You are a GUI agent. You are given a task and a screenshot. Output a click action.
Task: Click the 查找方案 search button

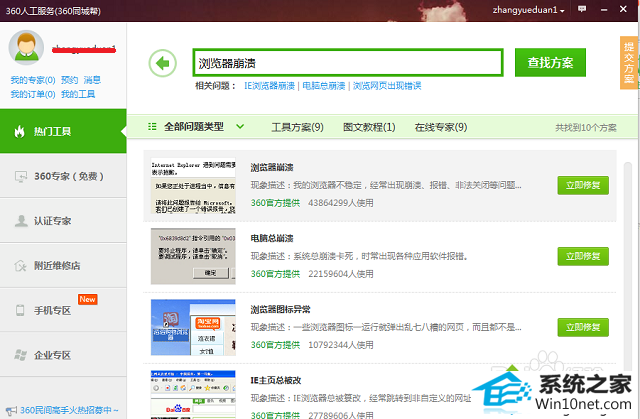coord(550,62)
